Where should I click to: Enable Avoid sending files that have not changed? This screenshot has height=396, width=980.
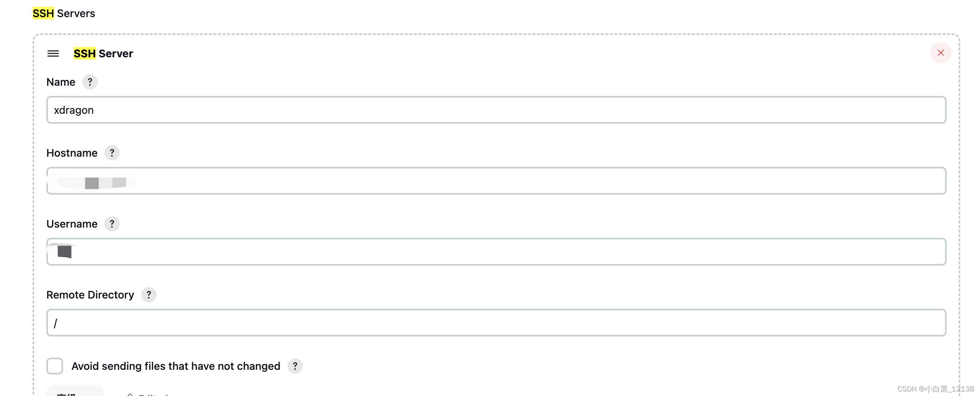[54, 366]
